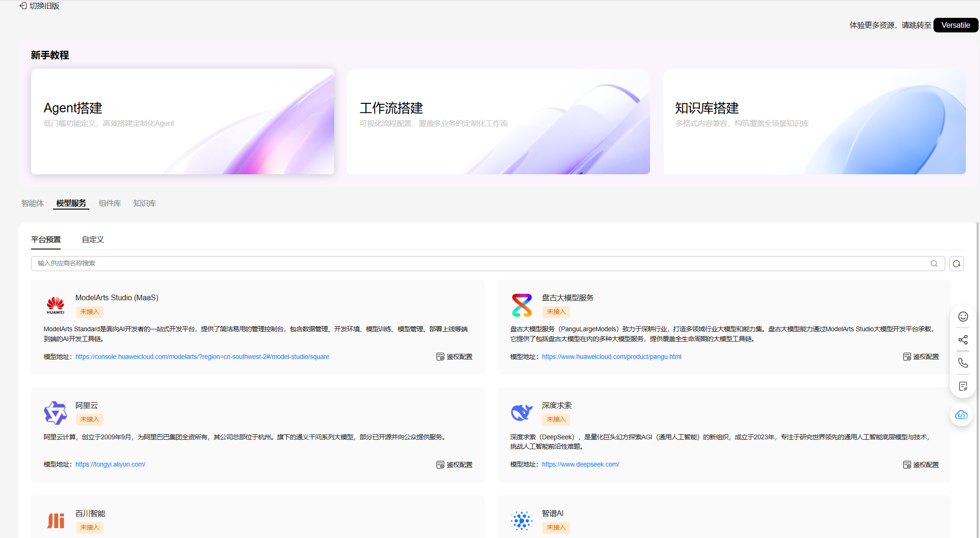Image resolution: width=980 pixels, height=538 pixels.
Task: Open the note/survey icon in sidebar
Action: pos(963,386)
